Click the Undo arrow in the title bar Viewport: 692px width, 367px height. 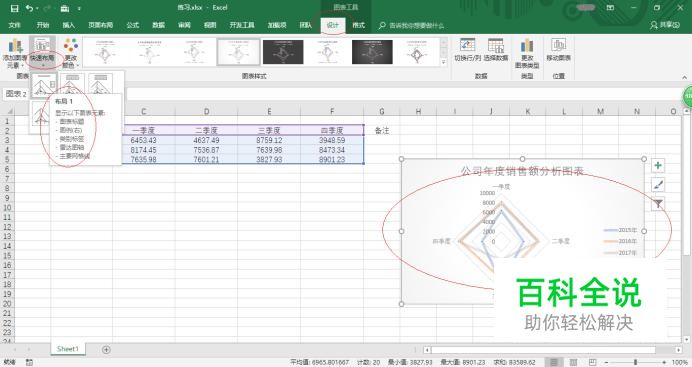29,8
